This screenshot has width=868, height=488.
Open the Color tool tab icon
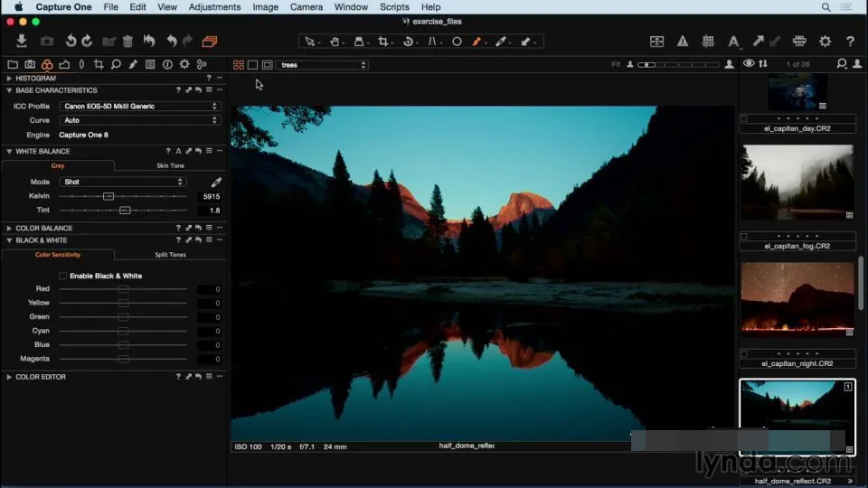47,65
